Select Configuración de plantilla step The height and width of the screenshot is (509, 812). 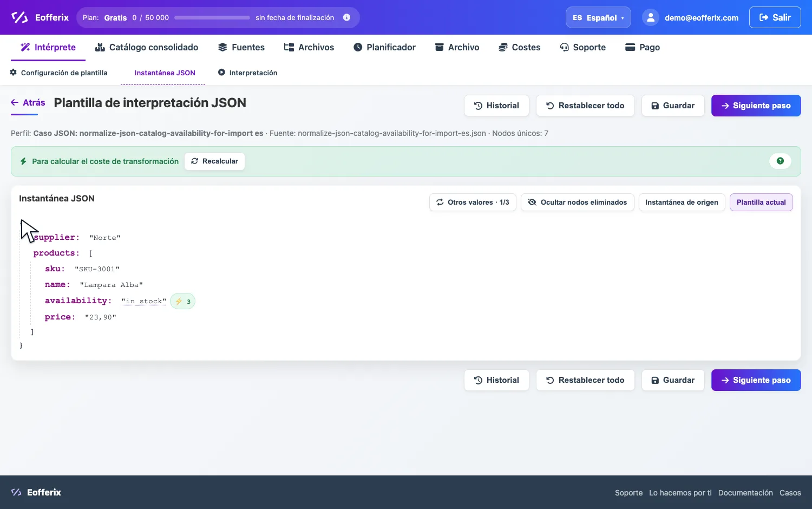click(58, 73)
